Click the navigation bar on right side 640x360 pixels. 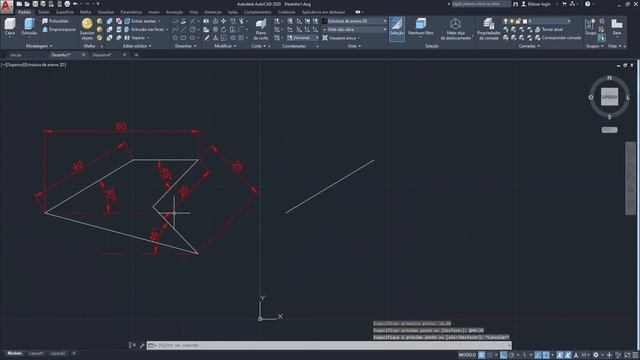point(630,178)
